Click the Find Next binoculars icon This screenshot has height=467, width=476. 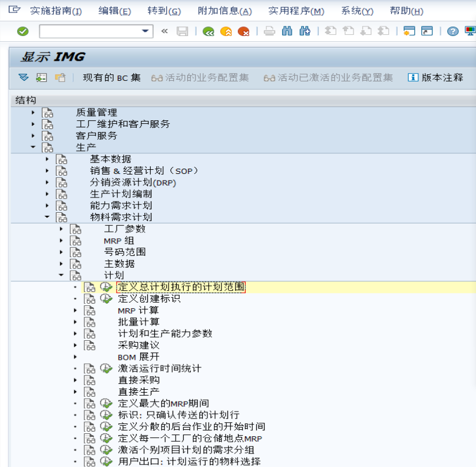click(x=305, y=31)
